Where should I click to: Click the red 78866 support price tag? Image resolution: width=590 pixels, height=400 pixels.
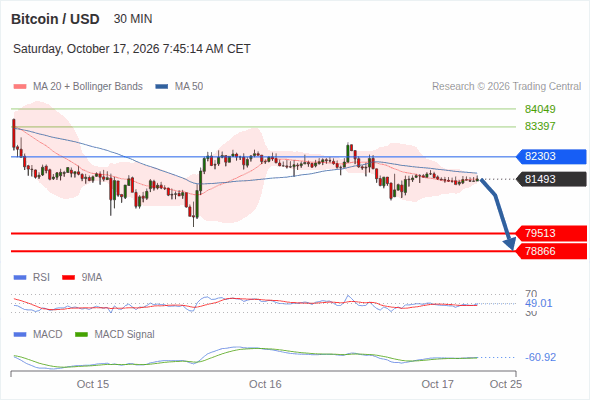(551, 251)
